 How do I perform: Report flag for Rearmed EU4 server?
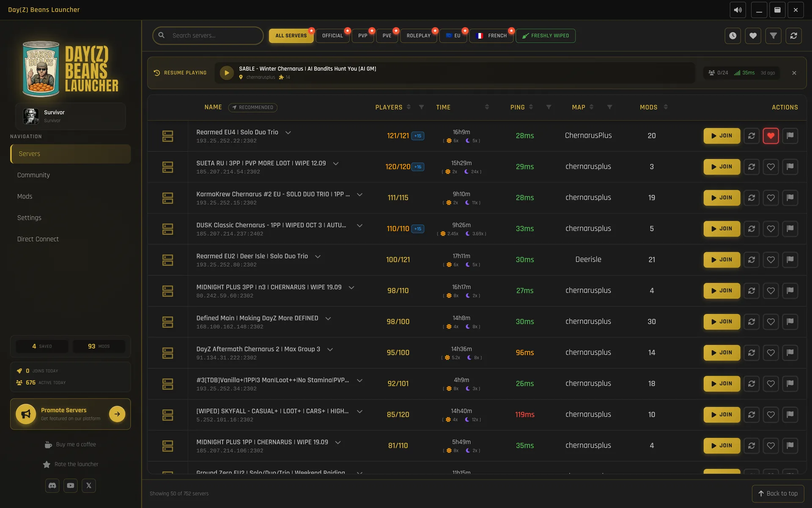(790, 136)
